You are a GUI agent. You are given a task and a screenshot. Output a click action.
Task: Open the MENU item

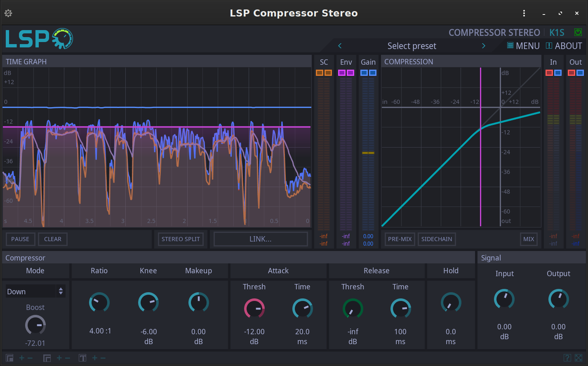tap(523, 46)
